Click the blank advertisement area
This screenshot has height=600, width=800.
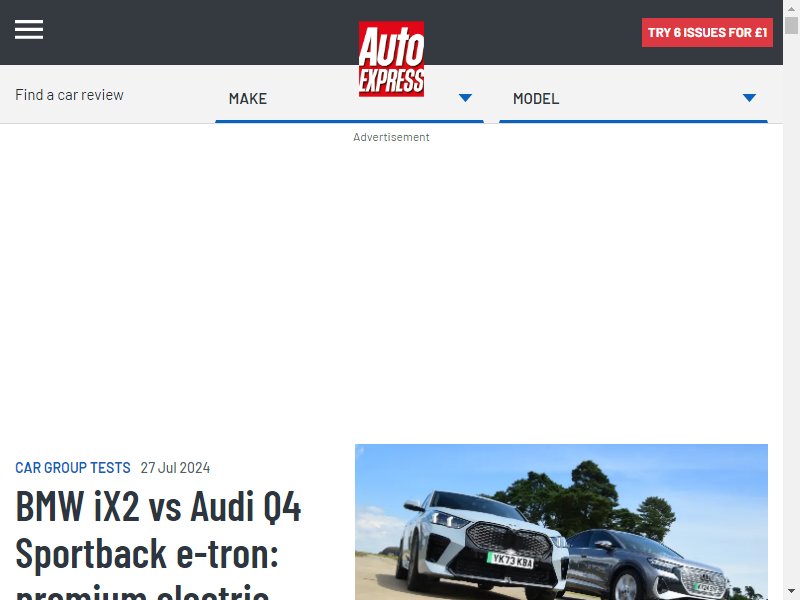[x=391, y=286]
